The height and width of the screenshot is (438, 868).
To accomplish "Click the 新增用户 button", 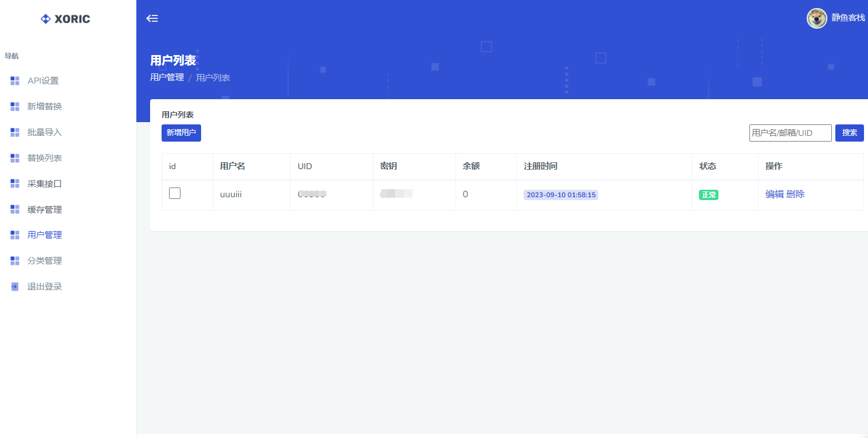I will [181, 133].
